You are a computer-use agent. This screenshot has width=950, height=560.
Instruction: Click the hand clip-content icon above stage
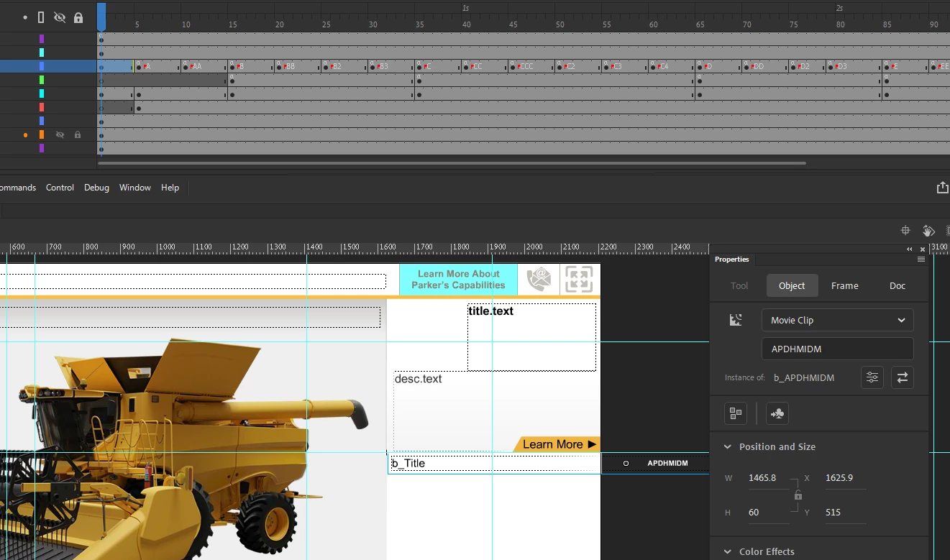tap(928, 231)
